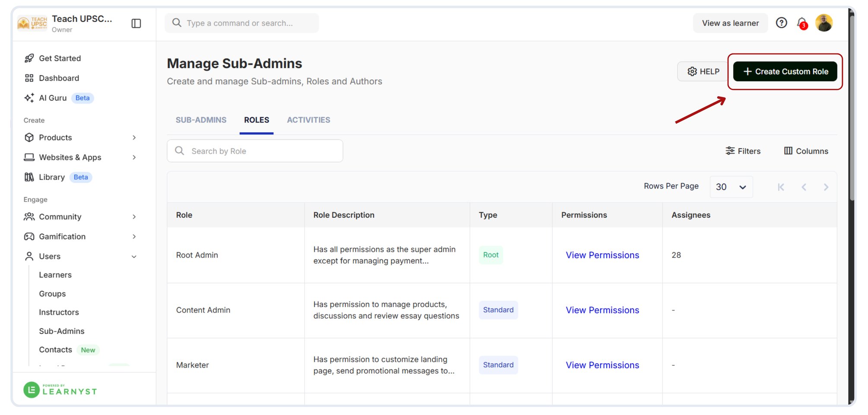Expand Websites & Apps chevron
This screenshot has height=415, width=868.
[x=134, y=157]
